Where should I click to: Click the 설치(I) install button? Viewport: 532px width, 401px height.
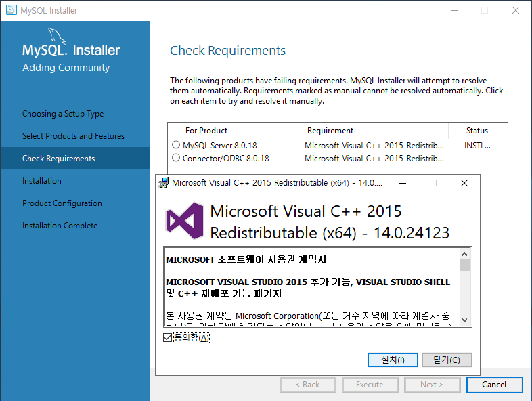pos(393,360)
